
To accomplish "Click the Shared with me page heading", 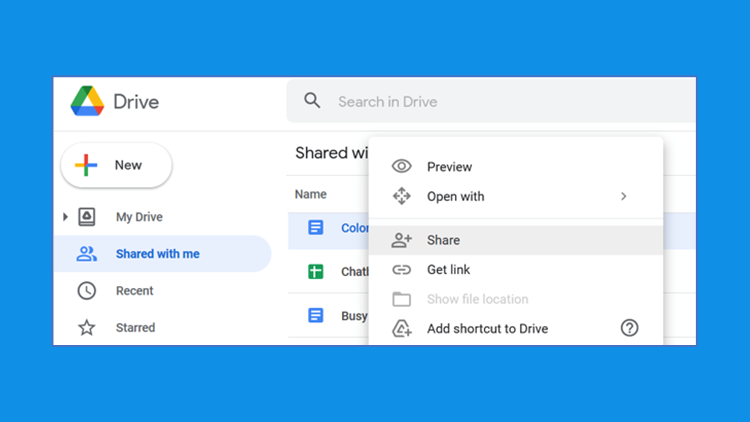I will click(x=332, y=153).
